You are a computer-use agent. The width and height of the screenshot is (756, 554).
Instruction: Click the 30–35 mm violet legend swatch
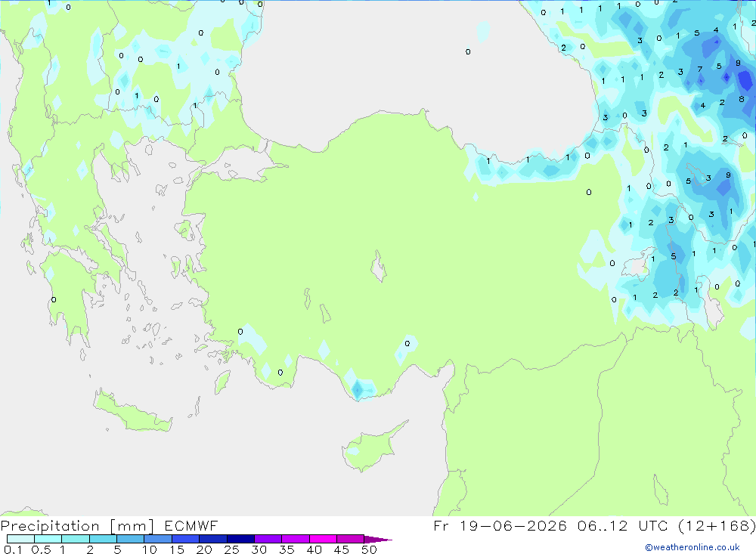[x=268, y=539]
